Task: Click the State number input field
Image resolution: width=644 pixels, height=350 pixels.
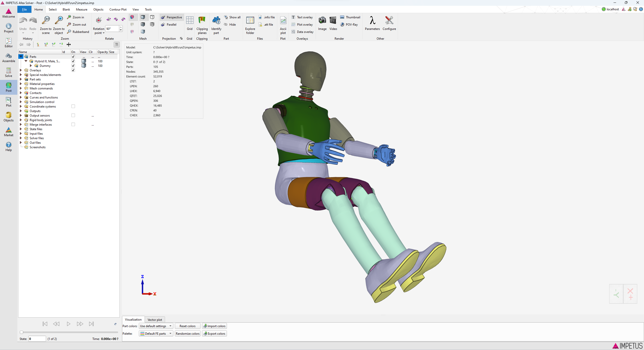Action: 37,339
